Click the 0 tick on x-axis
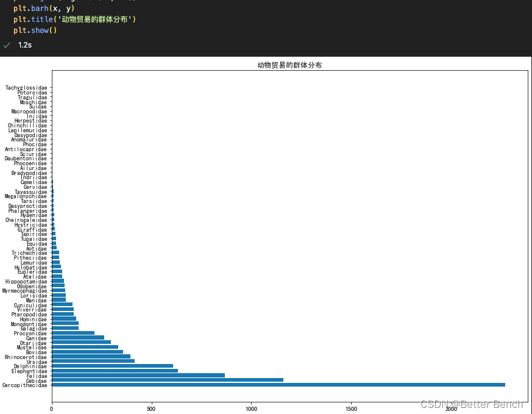532x414 pixels. click(x=52, y=409)
